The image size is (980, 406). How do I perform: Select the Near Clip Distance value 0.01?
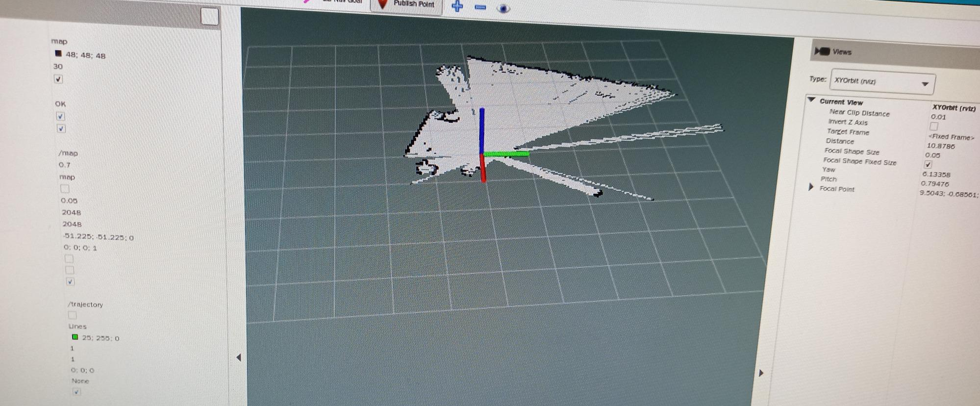tap(938, 117)
